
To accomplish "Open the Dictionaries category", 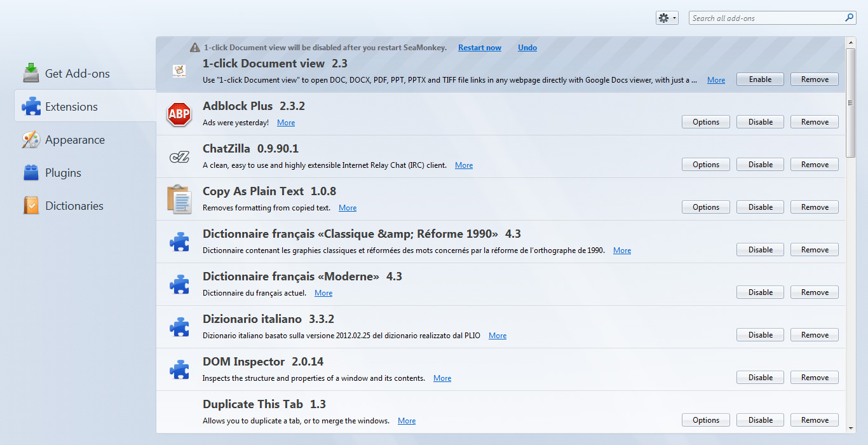I will click(x=85, y=205).
